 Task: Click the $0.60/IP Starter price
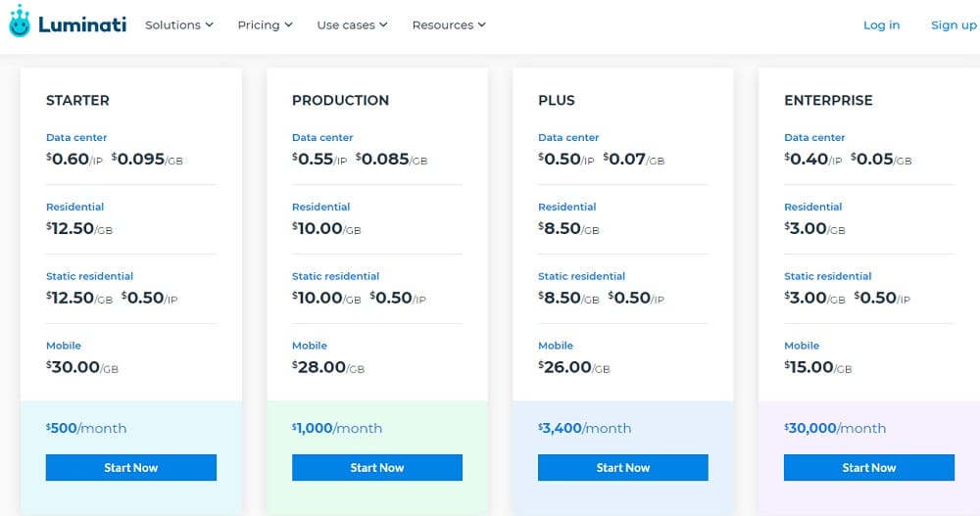click(x=74, y=160)
